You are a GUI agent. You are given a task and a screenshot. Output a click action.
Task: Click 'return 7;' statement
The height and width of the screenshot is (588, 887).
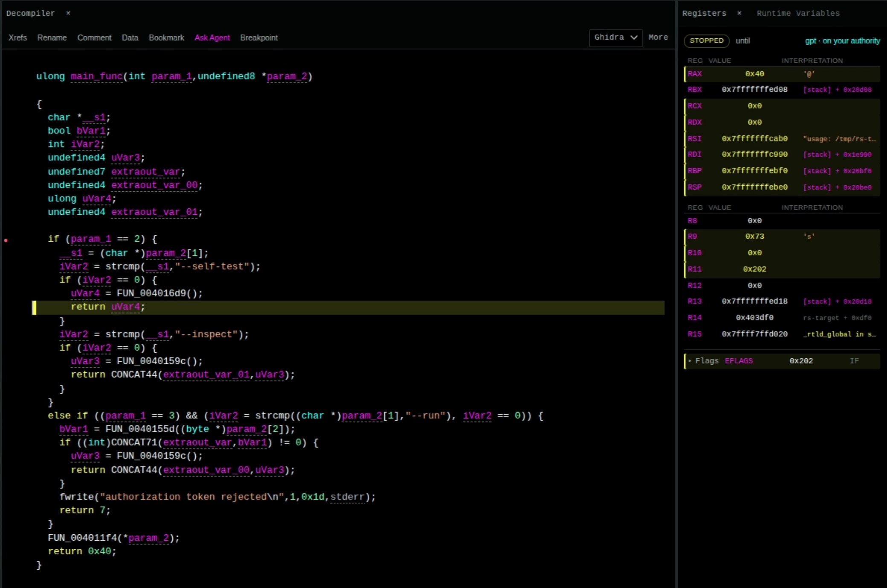point(85,510)
